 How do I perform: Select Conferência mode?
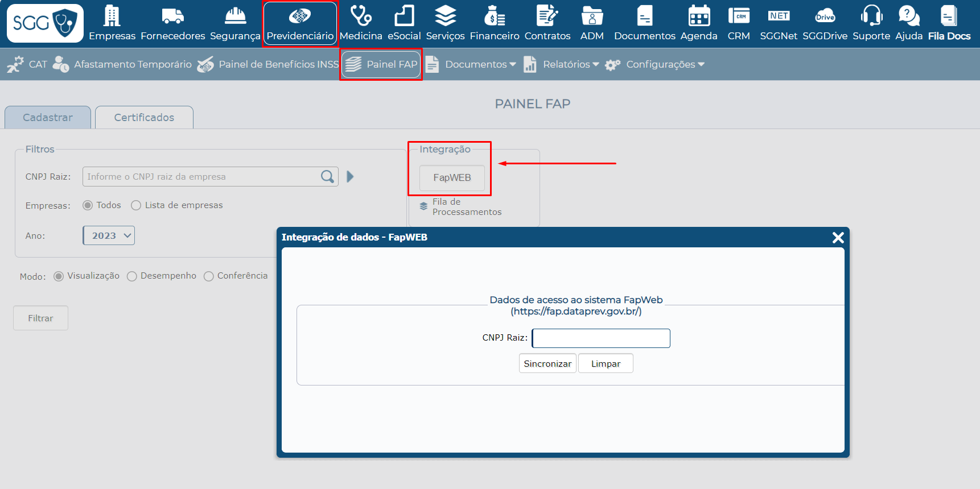209,276
